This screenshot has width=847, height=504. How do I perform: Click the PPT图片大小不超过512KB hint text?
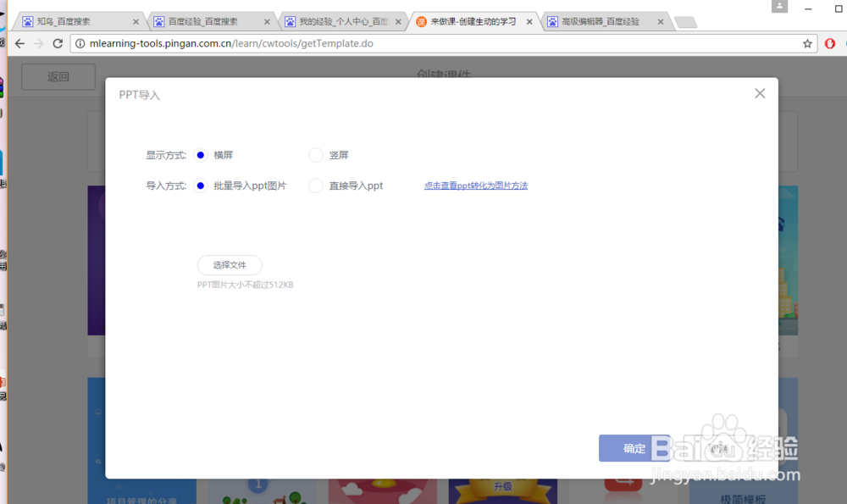coord(246,285)
